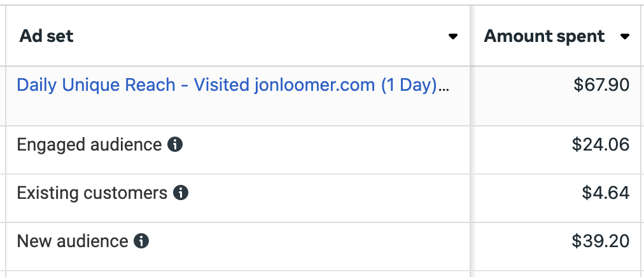Click info icon beside New audience
644x277 pixels.
point(141,241)
